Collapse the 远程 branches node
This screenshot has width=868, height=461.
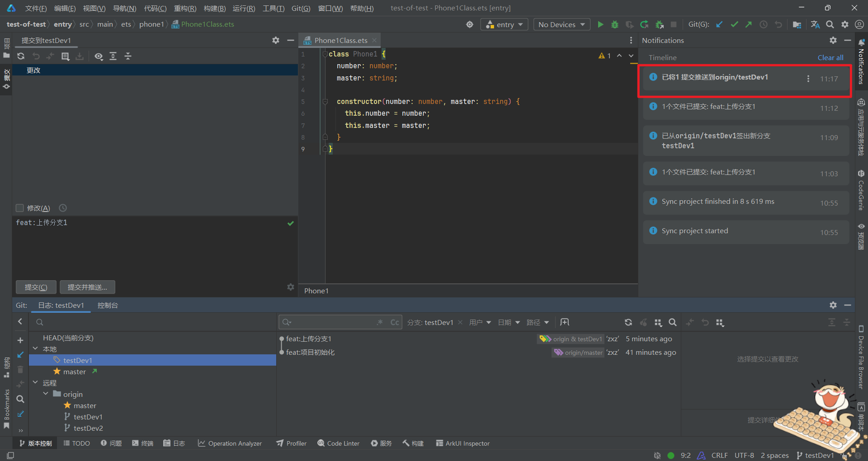[x=35, y=382]
